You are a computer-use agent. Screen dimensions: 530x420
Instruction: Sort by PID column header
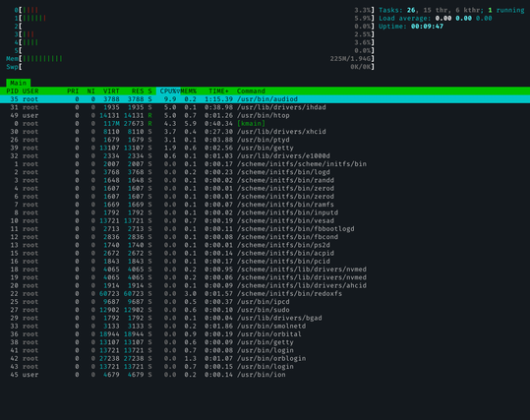coord(12,90)
